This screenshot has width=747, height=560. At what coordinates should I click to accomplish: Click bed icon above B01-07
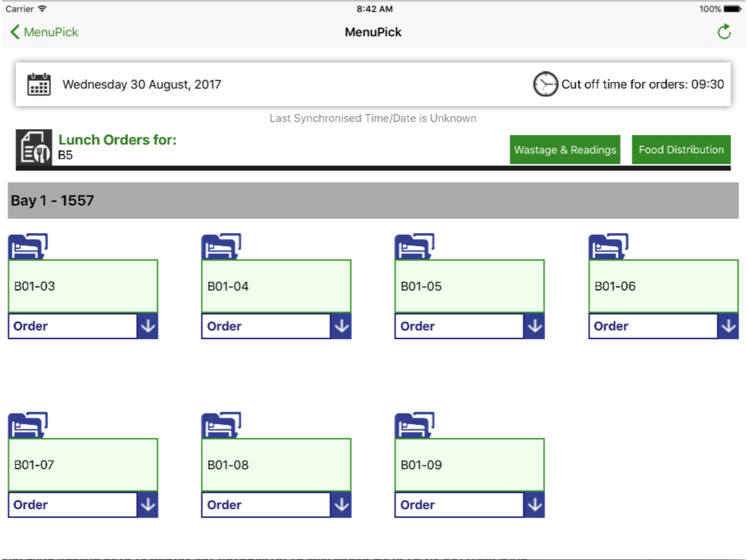click(x=28, y=425)
